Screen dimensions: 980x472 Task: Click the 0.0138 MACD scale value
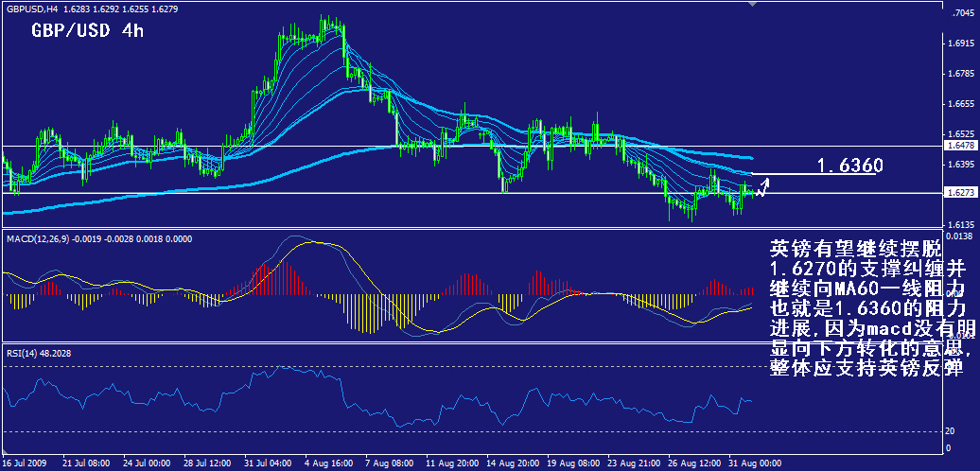tap(960, 236)
